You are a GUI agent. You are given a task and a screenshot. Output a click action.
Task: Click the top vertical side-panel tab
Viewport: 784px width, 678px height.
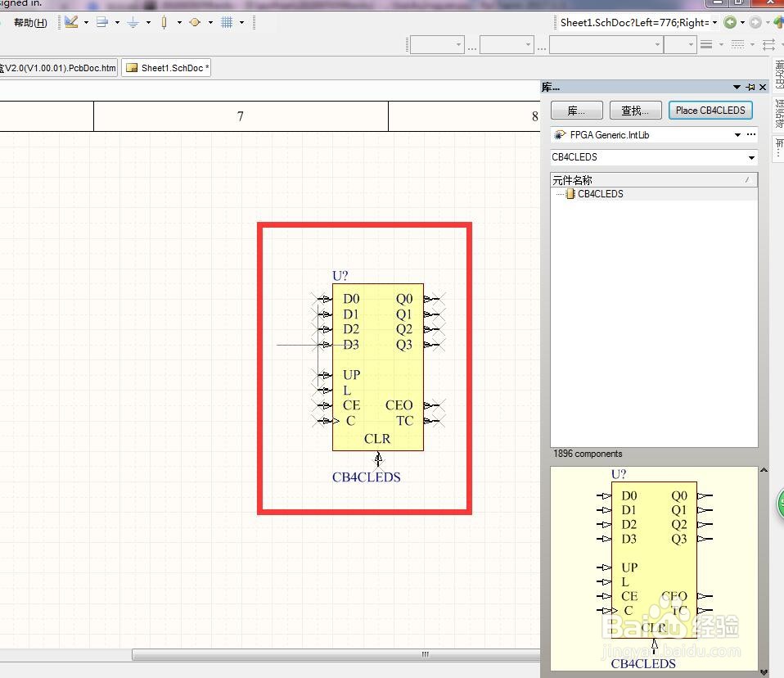coord(779,75)
